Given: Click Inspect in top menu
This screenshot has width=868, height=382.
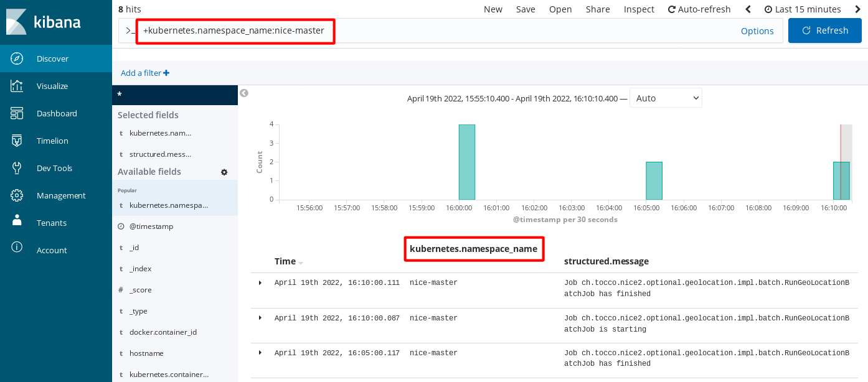Looking at the screenshot, I should (639, 9).
